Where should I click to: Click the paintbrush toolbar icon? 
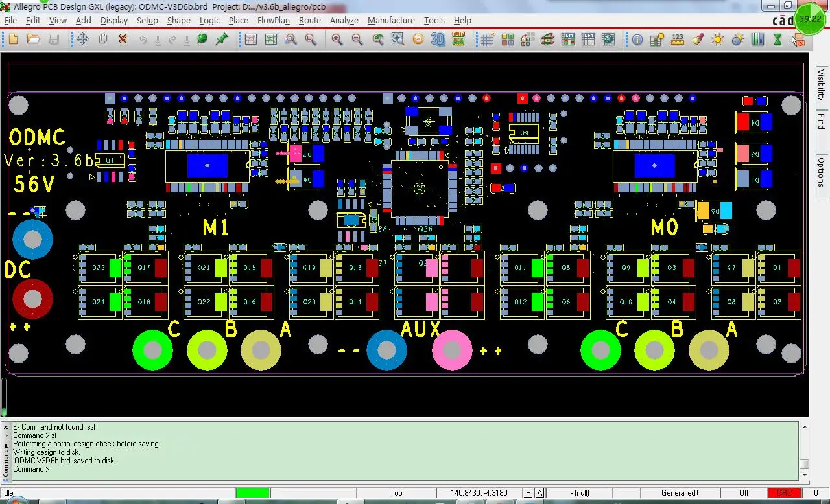(698, 40)
